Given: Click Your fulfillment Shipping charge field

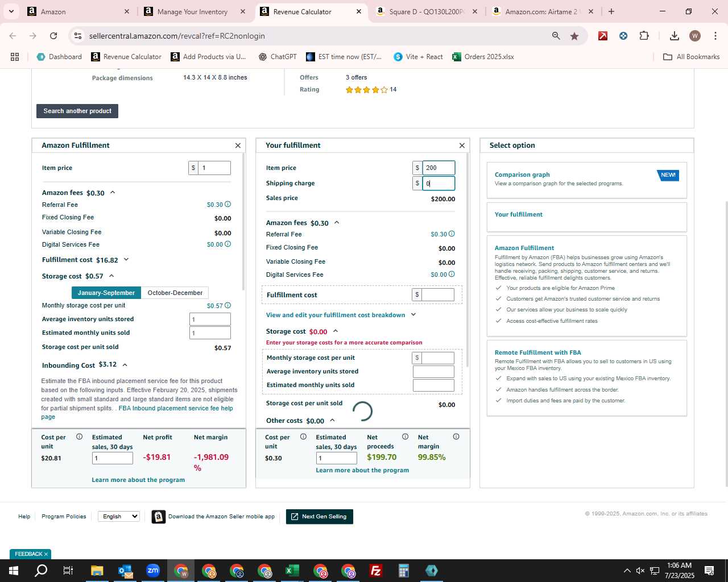Looking at the screenshot, I should pyautogui.click(x=439, y=184).
